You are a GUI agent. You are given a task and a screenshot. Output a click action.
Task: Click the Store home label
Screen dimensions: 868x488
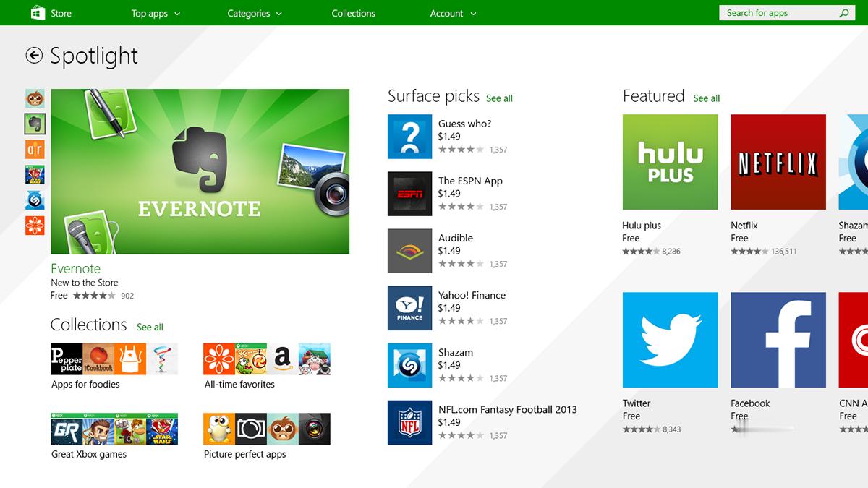point(61,13)
